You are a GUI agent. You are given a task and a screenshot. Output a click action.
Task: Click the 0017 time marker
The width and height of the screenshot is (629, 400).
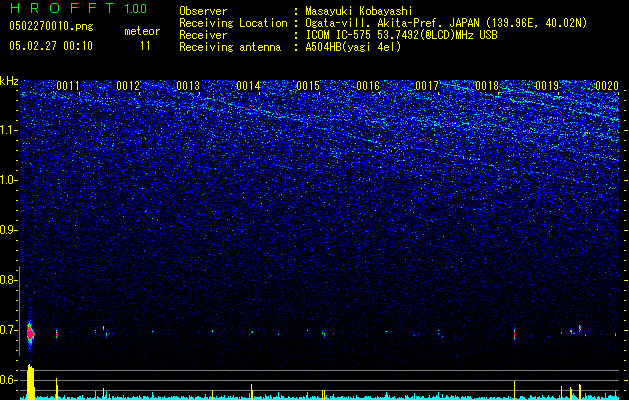pos(427,86)
